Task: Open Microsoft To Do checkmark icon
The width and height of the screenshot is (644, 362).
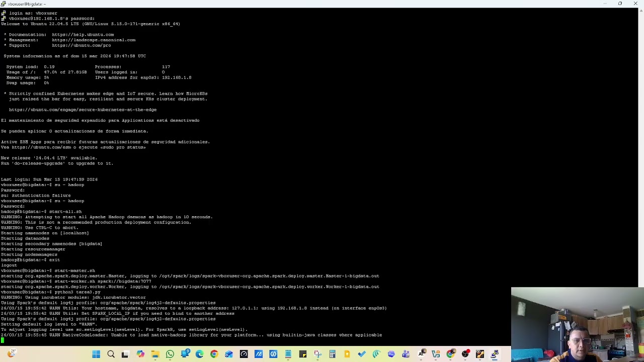Action: point(362,354)
